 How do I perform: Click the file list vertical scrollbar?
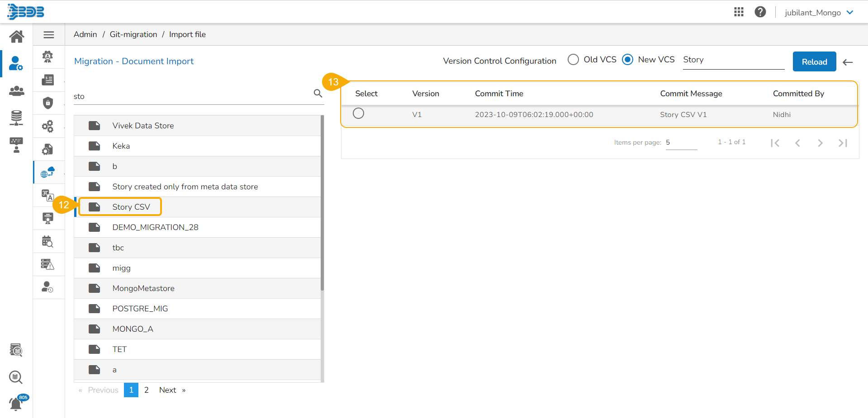click(322, 203)
